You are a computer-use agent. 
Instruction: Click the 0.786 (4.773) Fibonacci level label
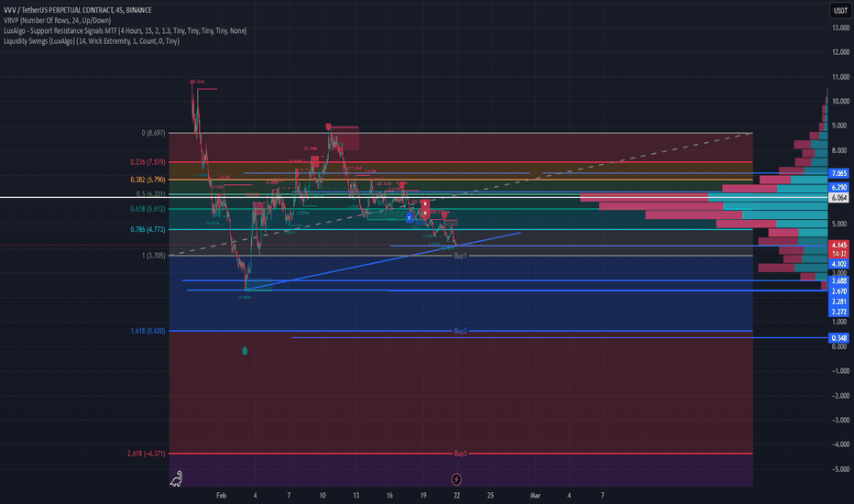click(148, 229)
